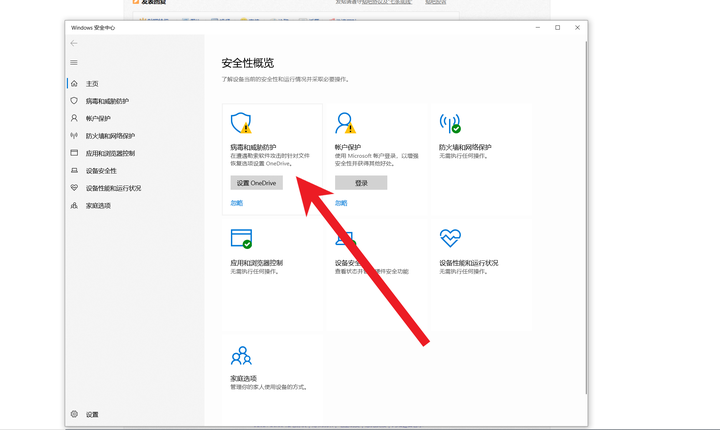This screenshot has height=430, width=720.
Task: Select the home icon in the sidebar
Action: tap(74, 83)
